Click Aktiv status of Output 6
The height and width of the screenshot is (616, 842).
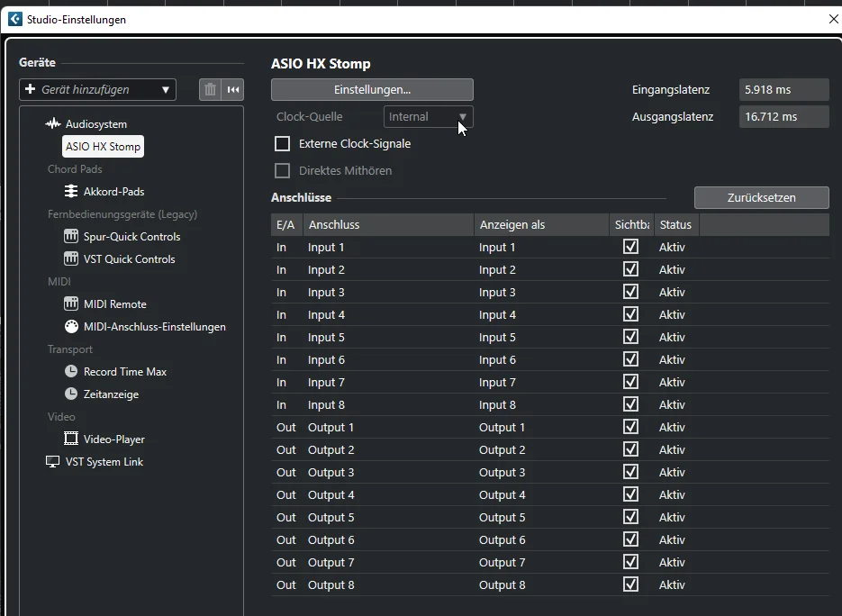673,539
